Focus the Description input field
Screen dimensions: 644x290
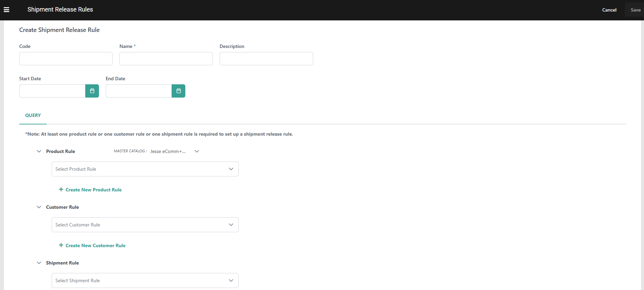pyautogui.click(x=266, y=58)
